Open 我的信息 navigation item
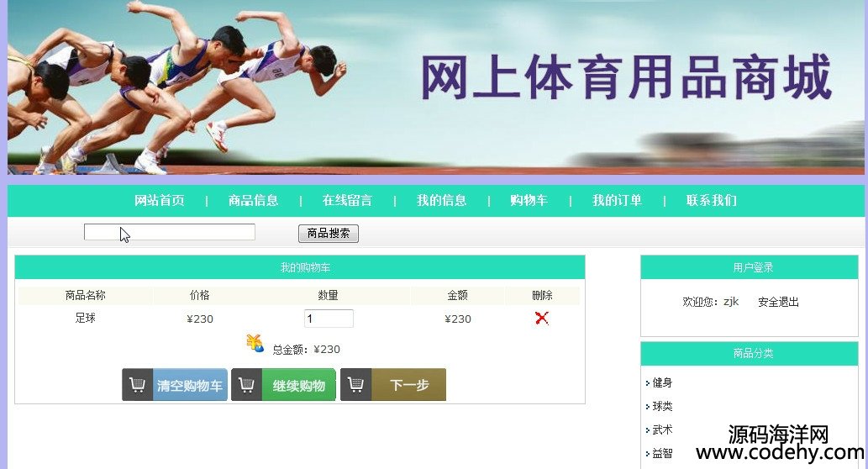The width and height of the screenshot is (868, 469). tap(441, 200)
